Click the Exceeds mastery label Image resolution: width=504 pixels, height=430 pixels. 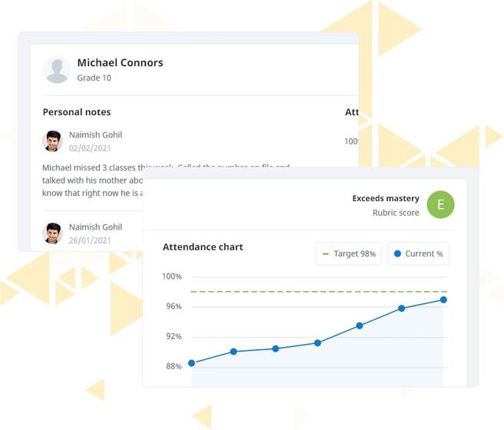tap(386, 198)
